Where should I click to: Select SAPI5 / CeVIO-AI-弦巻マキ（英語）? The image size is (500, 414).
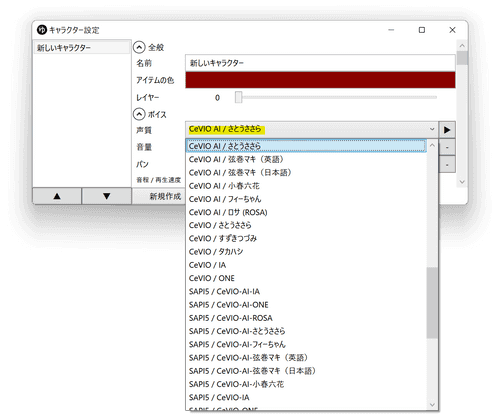306,358
